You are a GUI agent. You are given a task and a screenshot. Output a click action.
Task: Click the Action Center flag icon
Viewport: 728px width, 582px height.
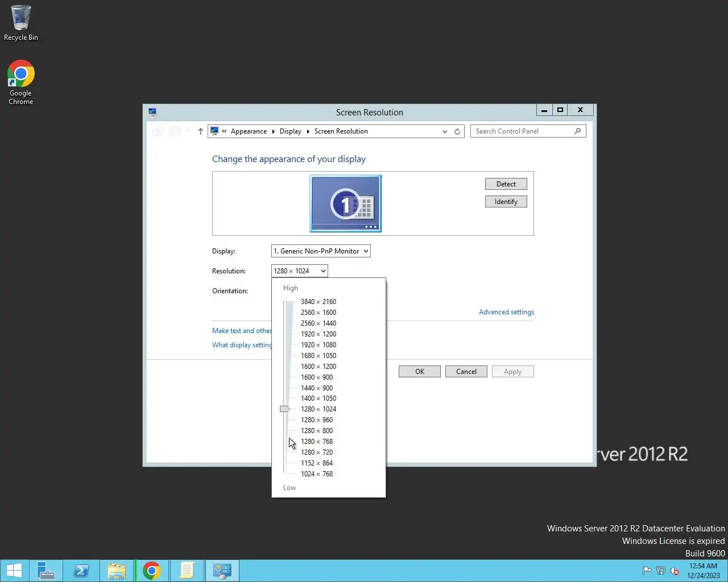(647, 571)
